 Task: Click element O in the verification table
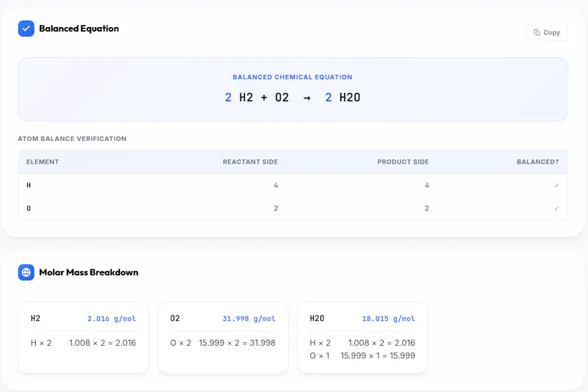pyautogui.click(x=29, y=208)
